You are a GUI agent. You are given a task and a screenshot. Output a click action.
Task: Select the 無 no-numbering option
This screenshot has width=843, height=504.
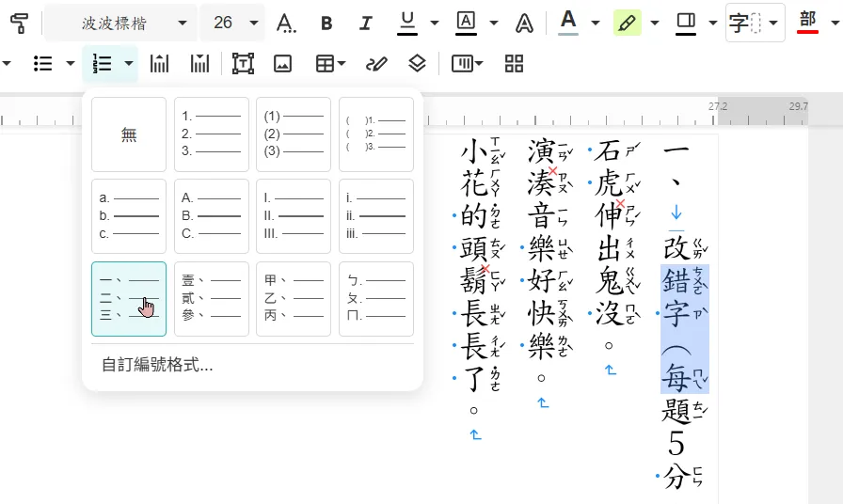click(x=129, y=134)
